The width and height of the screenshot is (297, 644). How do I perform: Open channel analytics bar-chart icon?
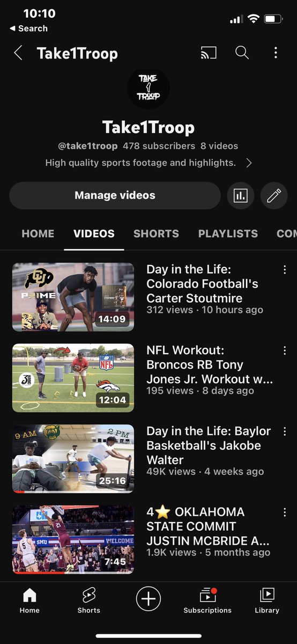click(x=241, y=195)
